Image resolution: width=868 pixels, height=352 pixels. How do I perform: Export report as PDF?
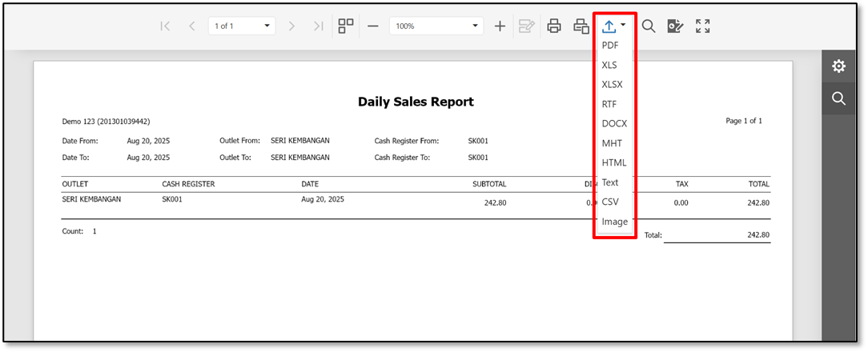click(x=610, y=46)
